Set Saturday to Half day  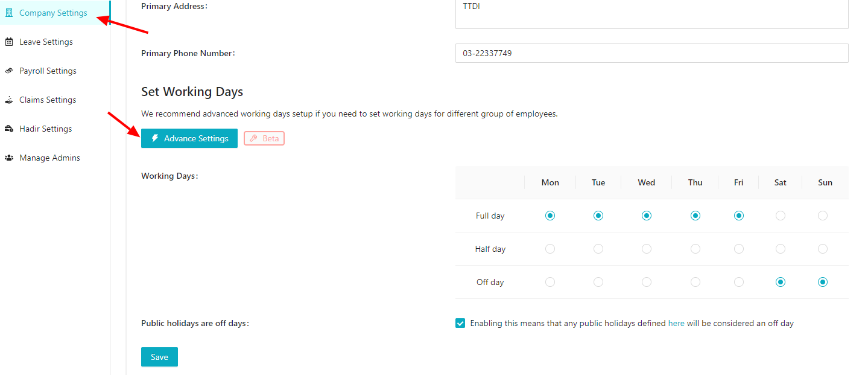[781, 249]
